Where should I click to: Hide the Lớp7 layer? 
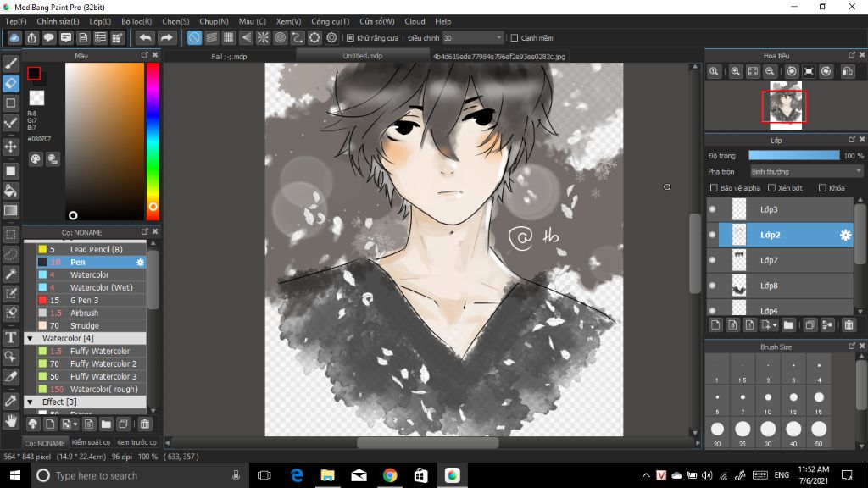[x=712, y=260]
